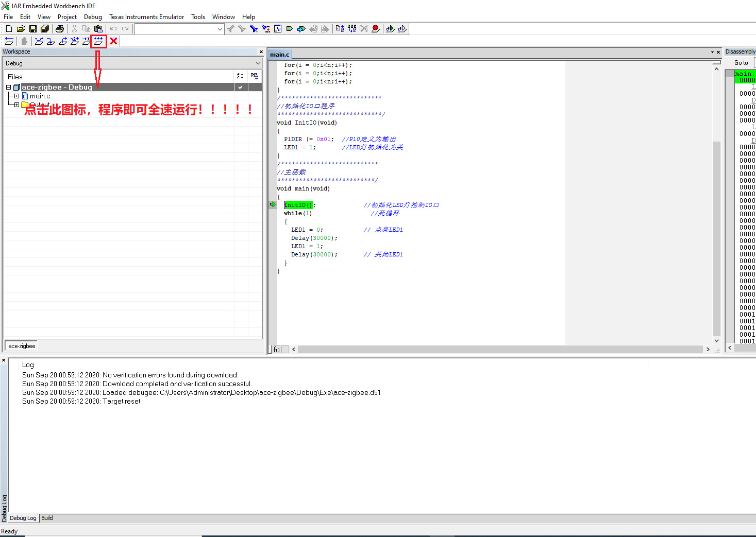Click the Save file icon

pyautogui.click(x=33, y=29)
